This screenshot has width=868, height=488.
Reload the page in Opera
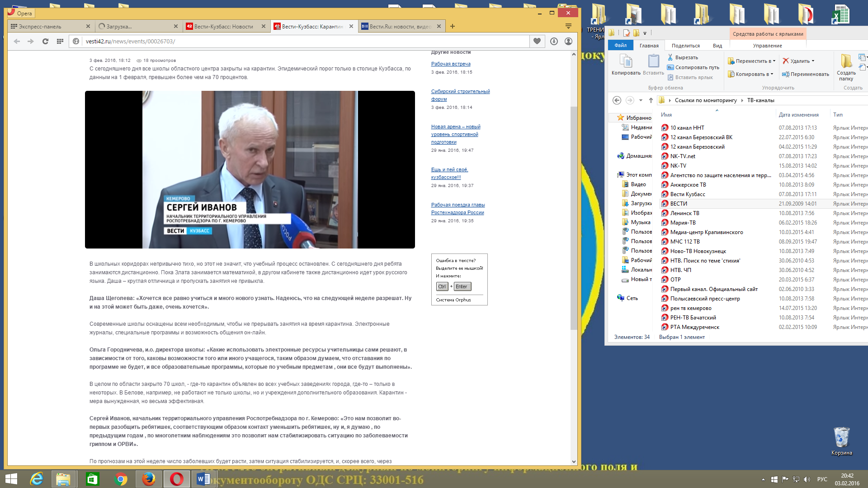tap(45, 41)
